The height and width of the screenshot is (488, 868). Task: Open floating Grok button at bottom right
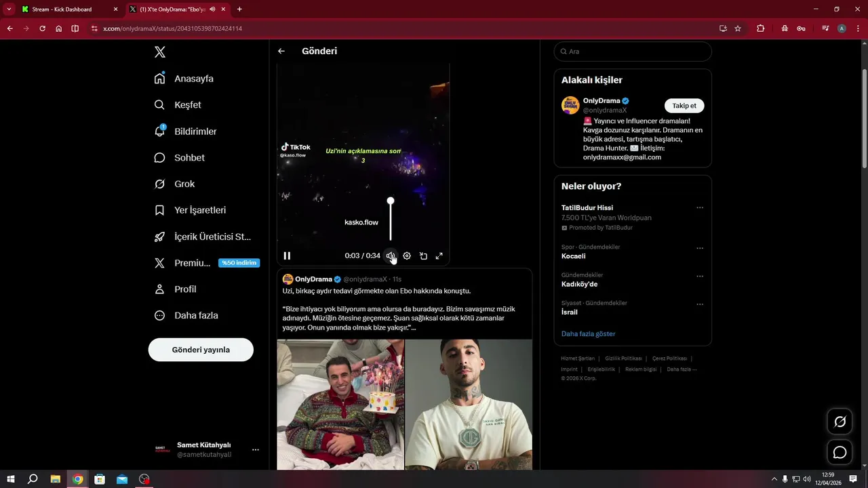tap(840, 422)
